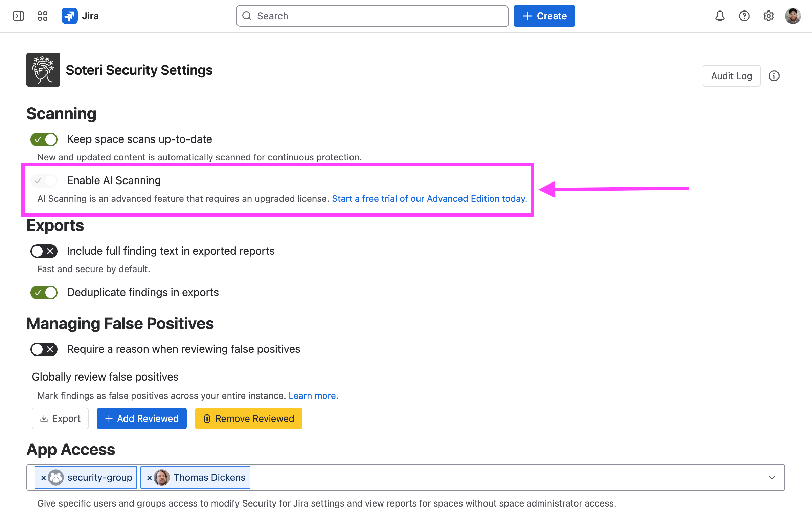
Task: Export globally reviewed false positives
Action: pyautogui.click(x=60, y=418)
